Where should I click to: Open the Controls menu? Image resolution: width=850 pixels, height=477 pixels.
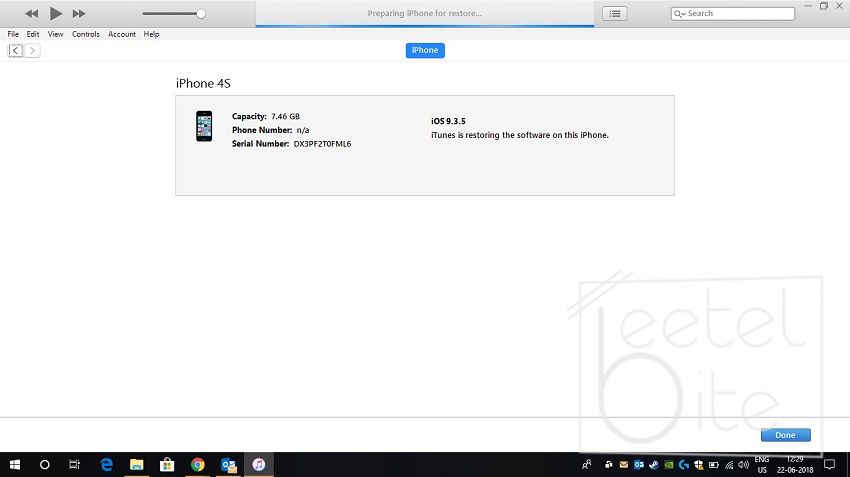click(85, 34)
